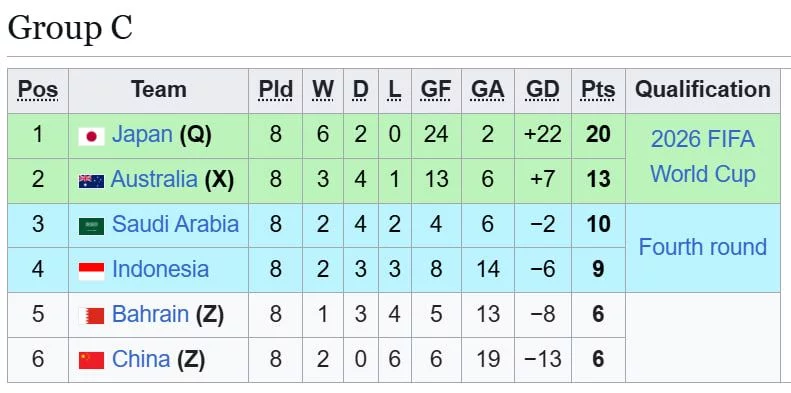
Task: Click the Australia flag icon
Action: (x=91, y=181)
